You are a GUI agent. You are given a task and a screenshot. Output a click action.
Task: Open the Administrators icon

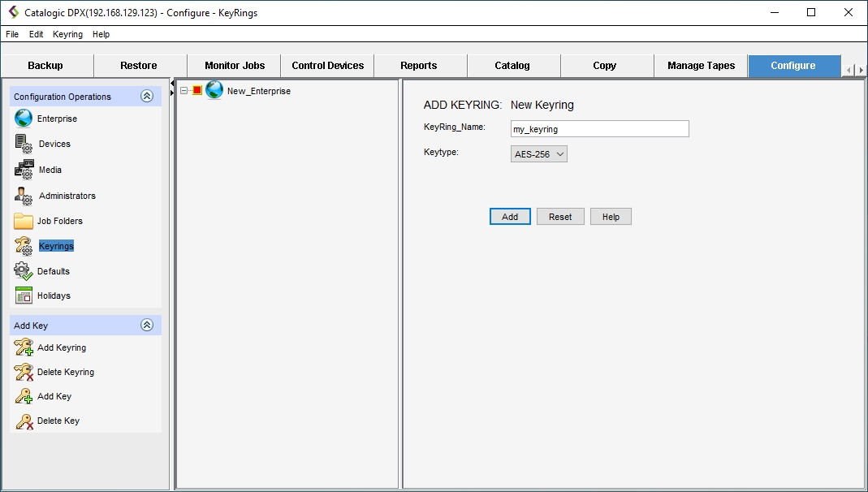pos(24,196)
